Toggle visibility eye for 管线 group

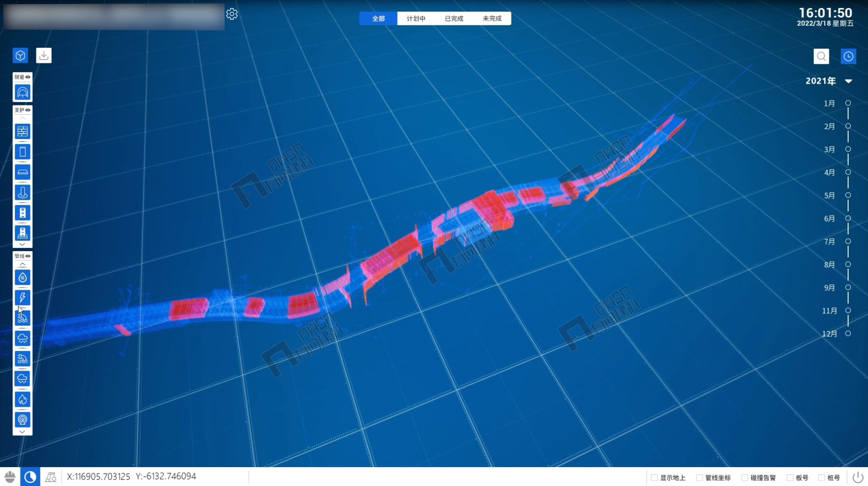click(x=28, y=256)
